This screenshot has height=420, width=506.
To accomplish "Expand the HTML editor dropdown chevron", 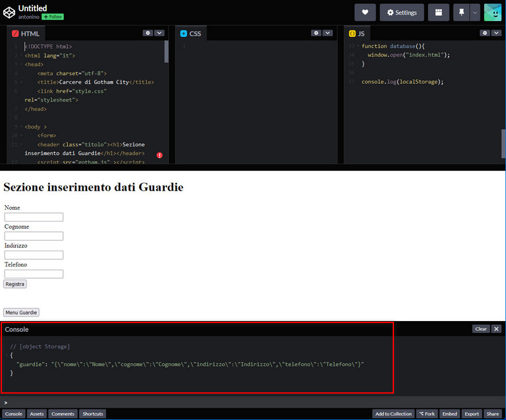I will [x=159, y=33].
